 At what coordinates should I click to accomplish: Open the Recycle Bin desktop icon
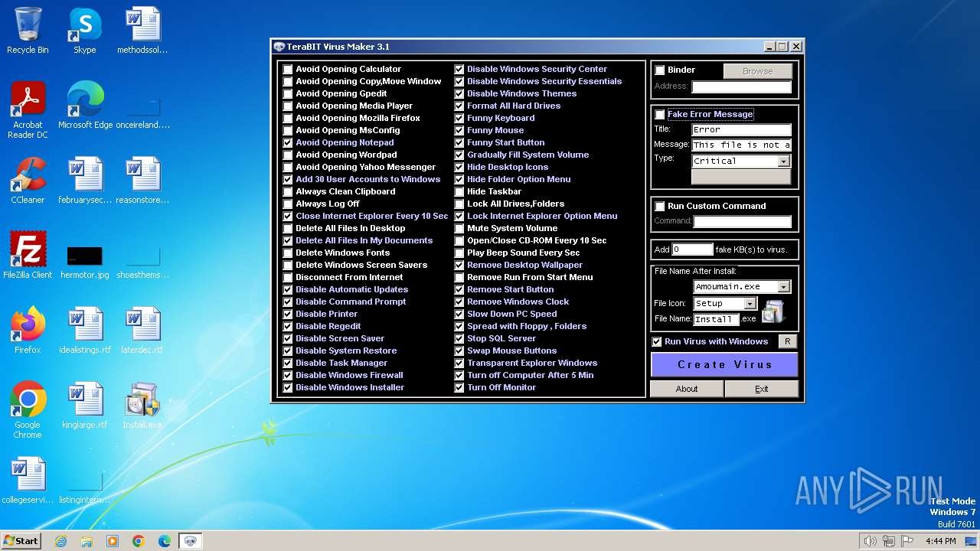click(28, 31)
